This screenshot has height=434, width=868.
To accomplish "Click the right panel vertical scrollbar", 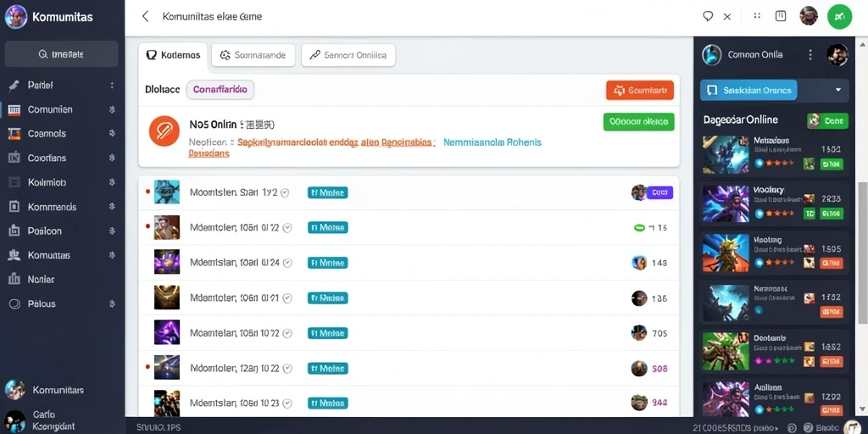I will coord(862,252).
